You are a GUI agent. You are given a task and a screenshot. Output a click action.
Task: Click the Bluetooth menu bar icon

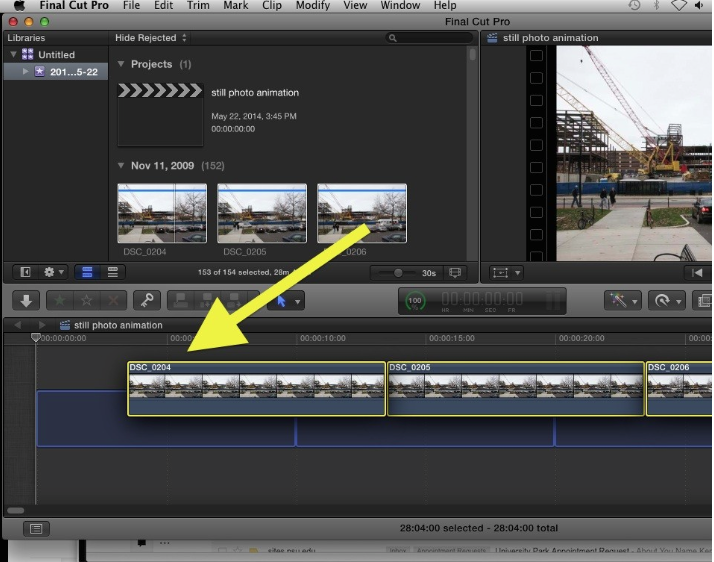(x=657, y=5)
